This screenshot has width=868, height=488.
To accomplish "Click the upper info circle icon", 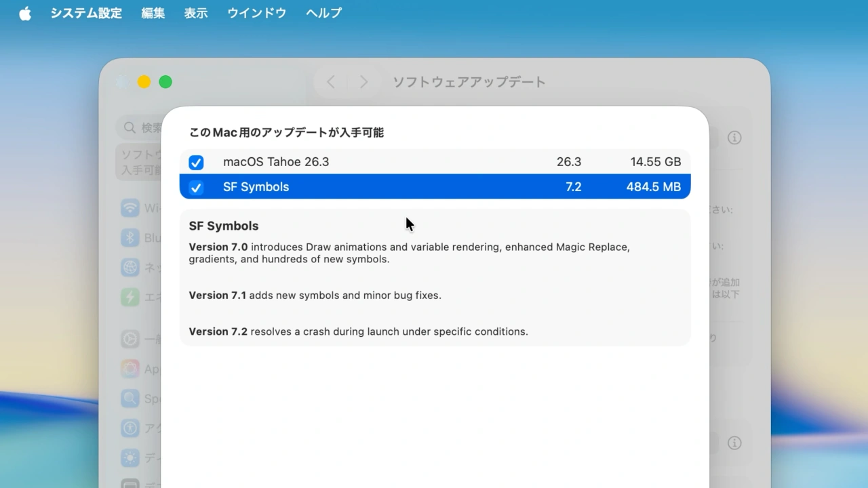I will tap(734, 138).
